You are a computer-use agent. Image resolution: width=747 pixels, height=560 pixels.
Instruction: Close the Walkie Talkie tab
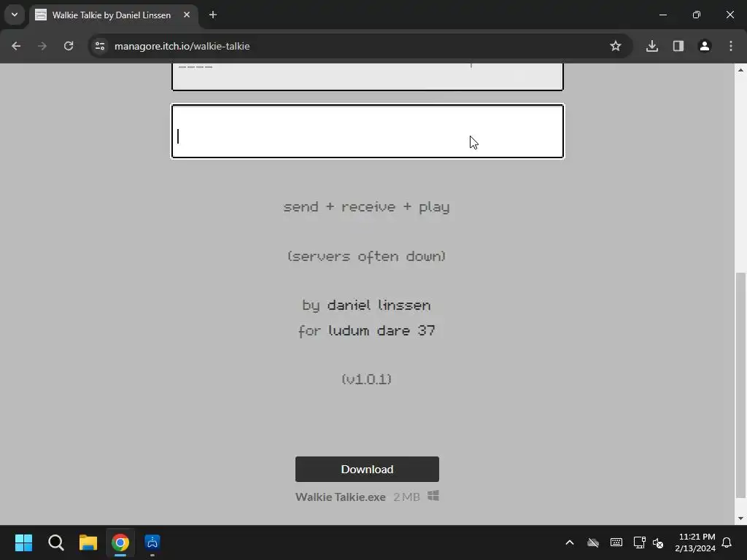pyautogui.click(x=187, y=15)
